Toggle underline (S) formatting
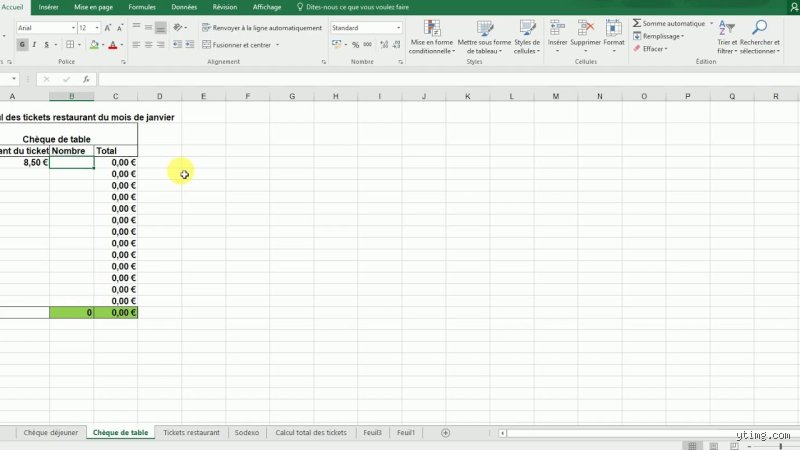 [x=46, y=45]
